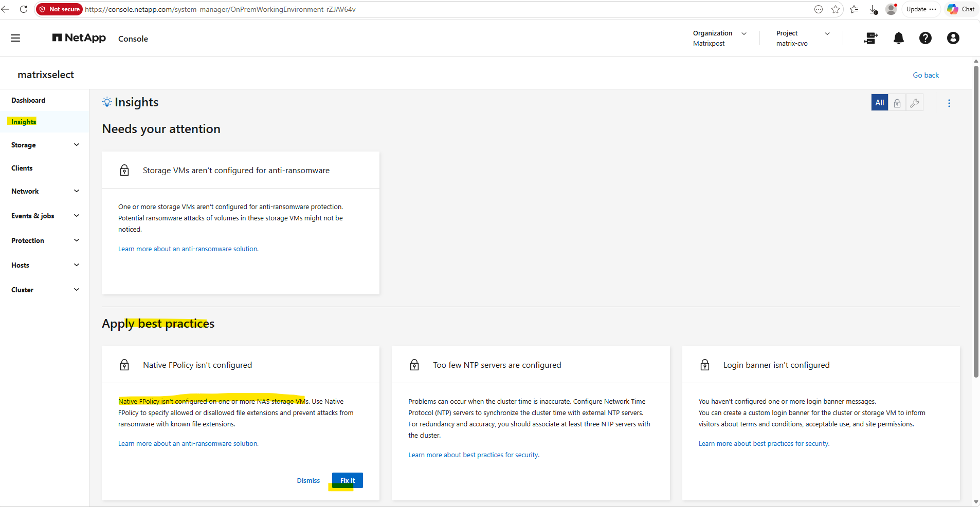Expand the Events & jobs menu

pos(45,216)
